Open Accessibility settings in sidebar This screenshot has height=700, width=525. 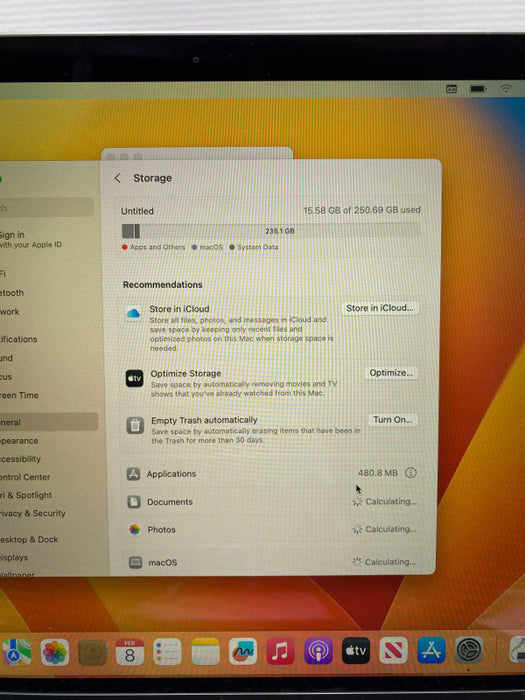(21, 459)
